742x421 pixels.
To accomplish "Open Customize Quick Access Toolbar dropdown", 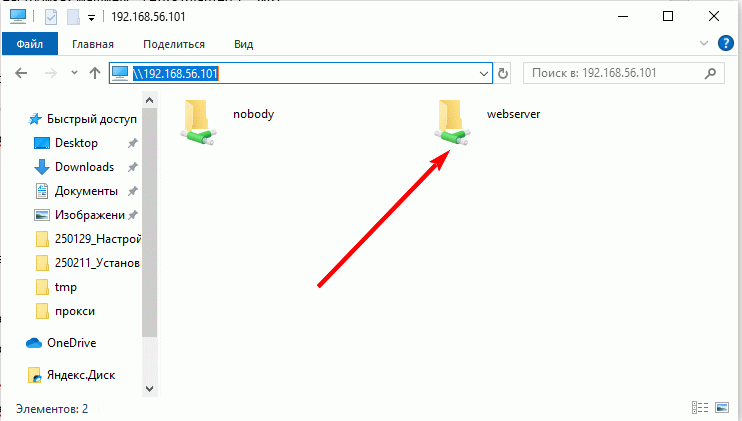I will (x=91, y=18).
